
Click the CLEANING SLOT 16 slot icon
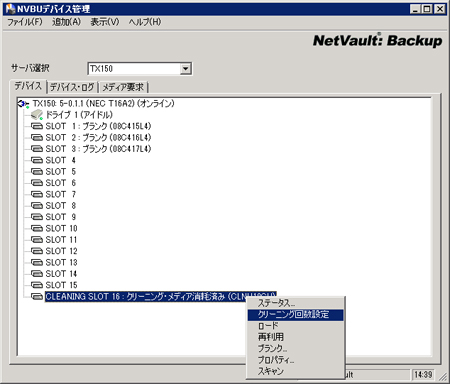click(37, 296)
